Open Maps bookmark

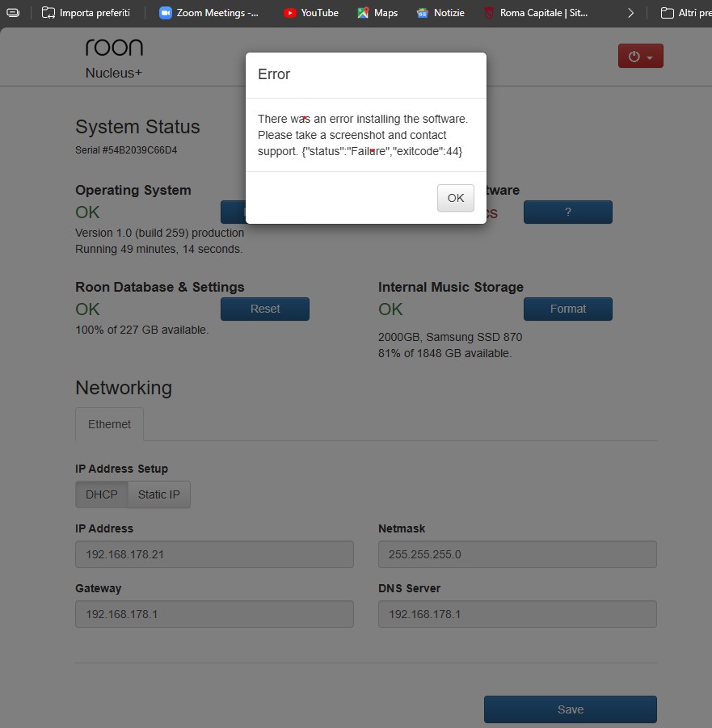[x=377, y=13]
